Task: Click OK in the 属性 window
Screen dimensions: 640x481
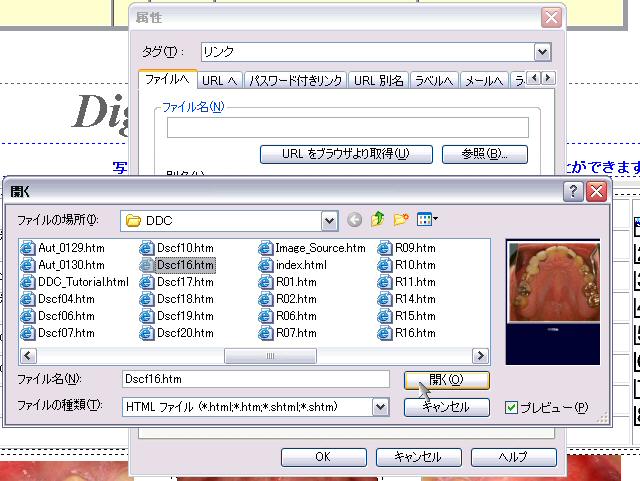Action: (323, 457)
